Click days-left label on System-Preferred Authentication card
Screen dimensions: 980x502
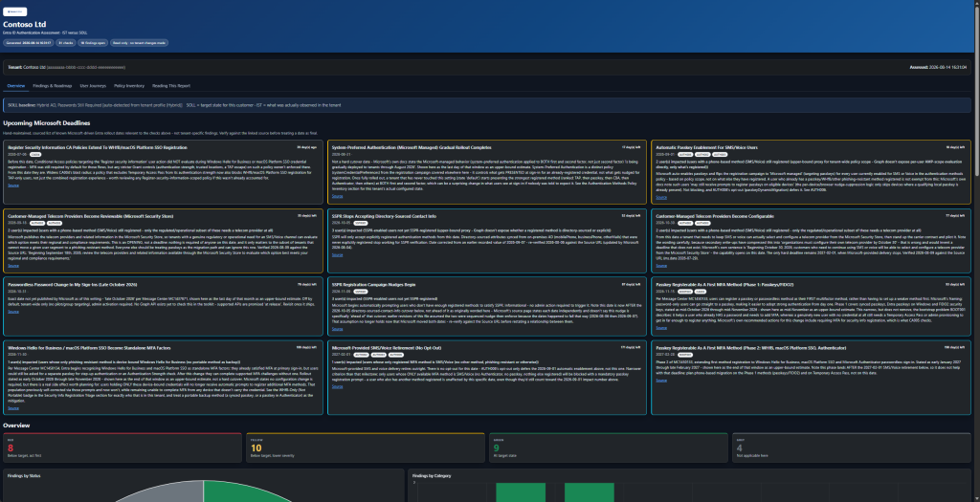click(632, 147)
